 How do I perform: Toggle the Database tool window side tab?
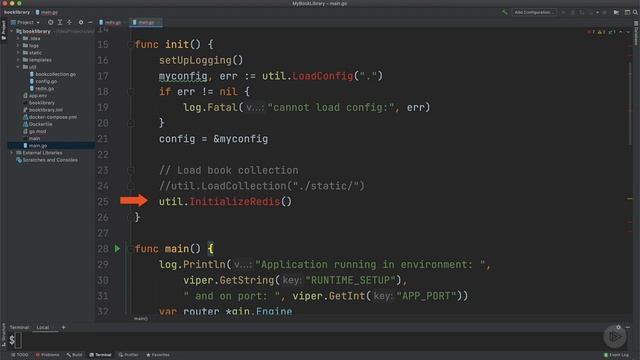(x=636, y=33)
